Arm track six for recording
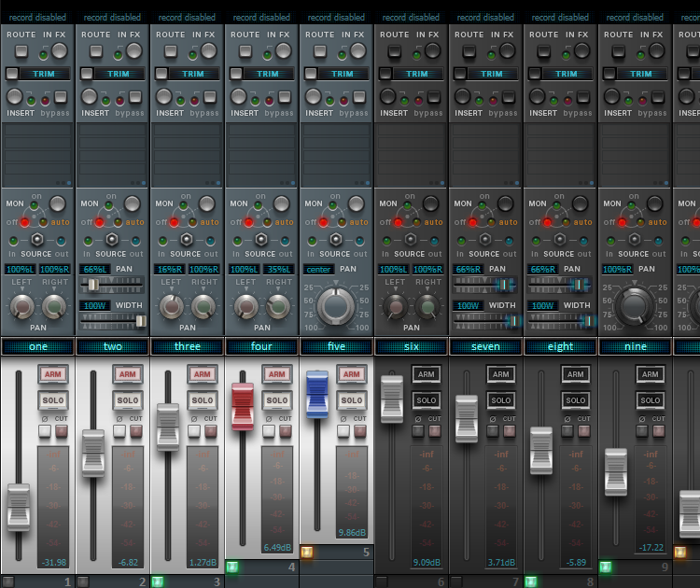The width and height of the screenshot is (700, 588). [426, 374]
